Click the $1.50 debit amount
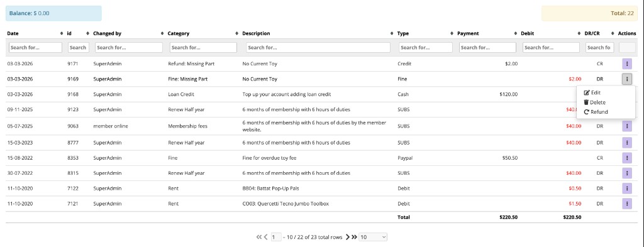The height and width of the screenshot is (247, 644). point(575,204)
